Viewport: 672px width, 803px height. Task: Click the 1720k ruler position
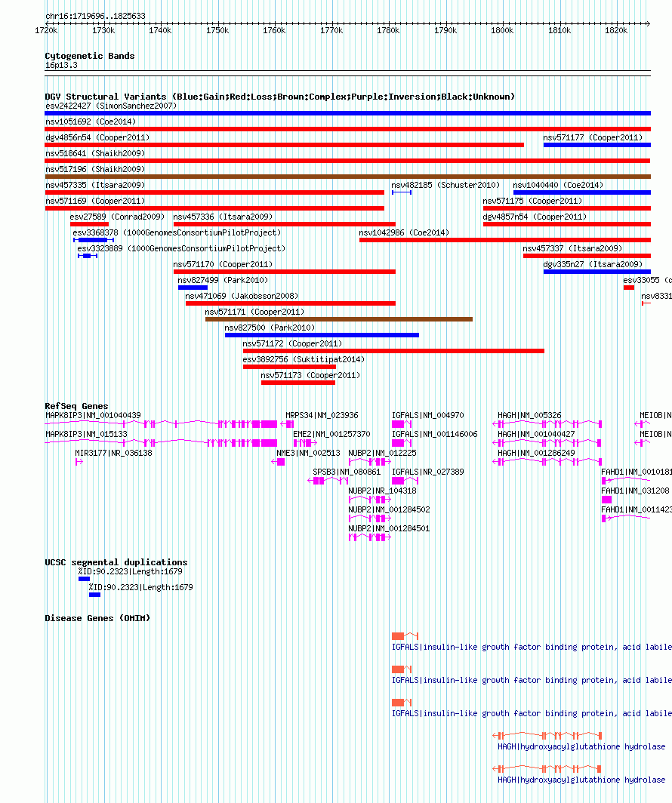point(46,31)
